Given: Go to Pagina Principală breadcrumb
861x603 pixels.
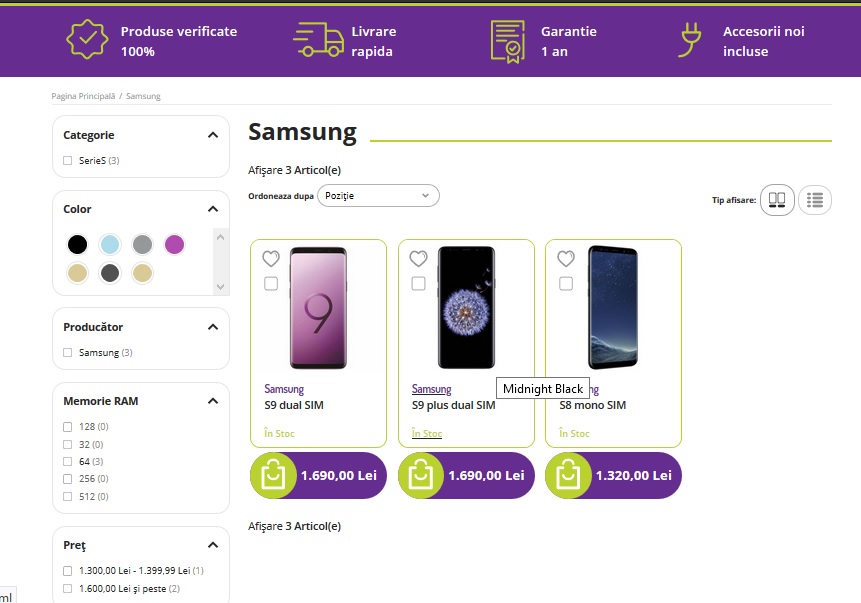Looking at the screenshot, I should coord(83,96).
